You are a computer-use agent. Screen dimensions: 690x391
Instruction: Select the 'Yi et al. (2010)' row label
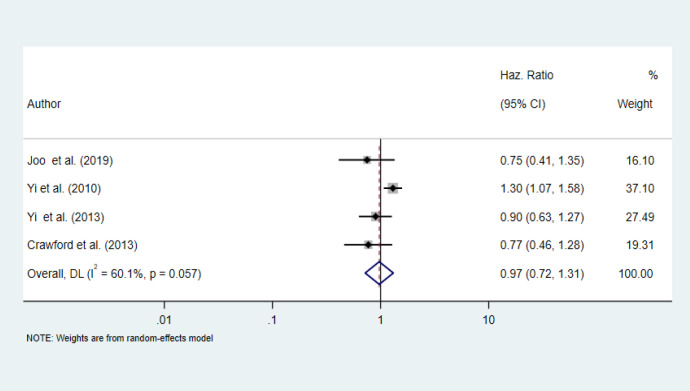pos(64,189)
